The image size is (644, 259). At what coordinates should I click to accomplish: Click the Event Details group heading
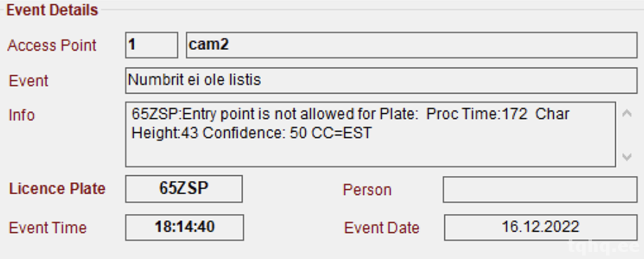(x=52, y=10)
